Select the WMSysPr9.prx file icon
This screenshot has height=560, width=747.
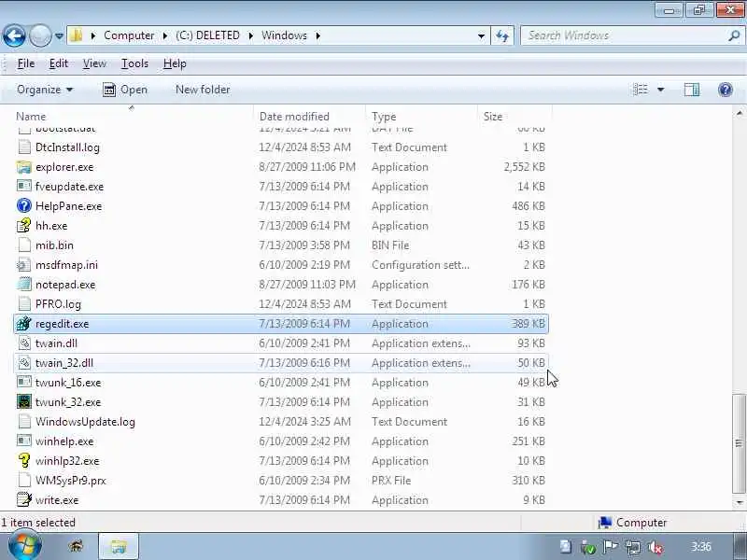coord(24,480)
